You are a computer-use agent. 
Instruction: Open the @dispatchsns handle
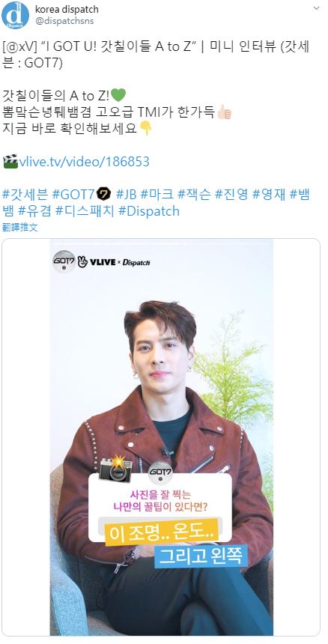[x=64, y=21]
